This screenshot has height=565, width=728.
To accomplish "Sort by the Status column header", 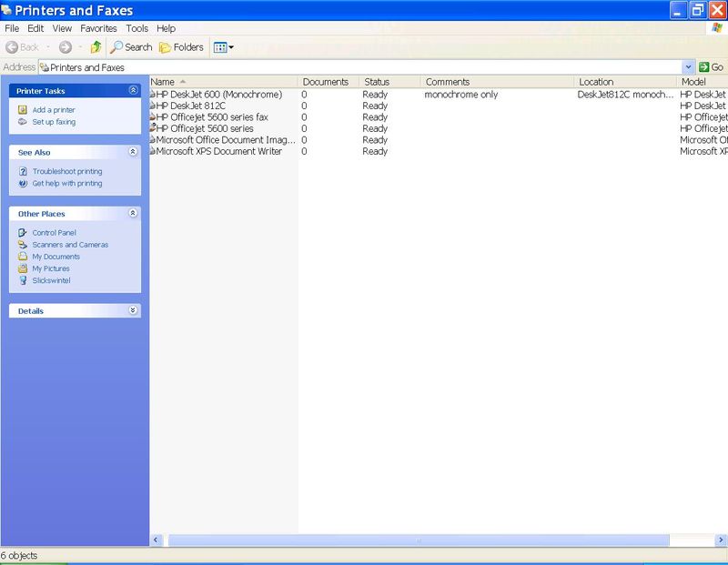I will (390, 82).
